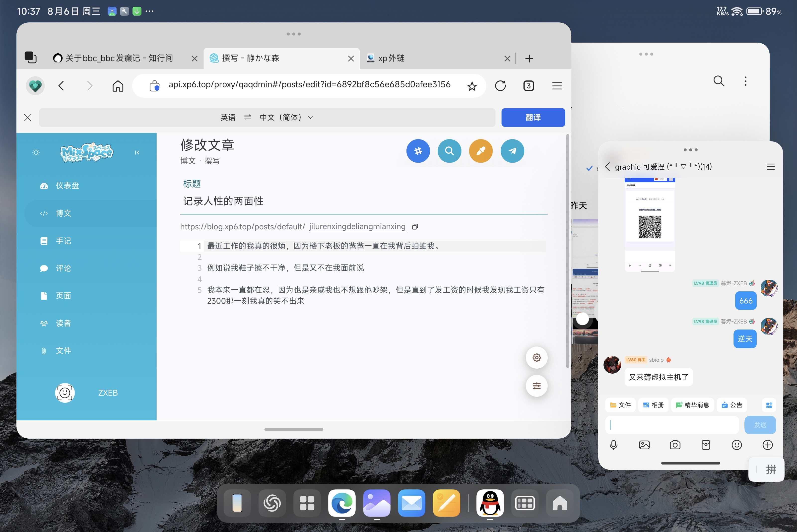Open the gear settings floating button
Viewport: 797px width, 532px height.
point(536,358)
